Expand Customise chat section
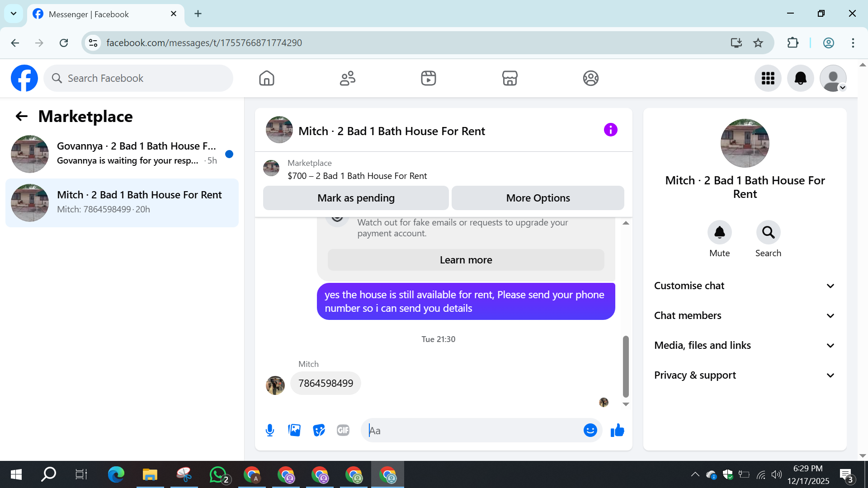Image resolution: width=868 pixels, height=488 pixels. point(744,286)
